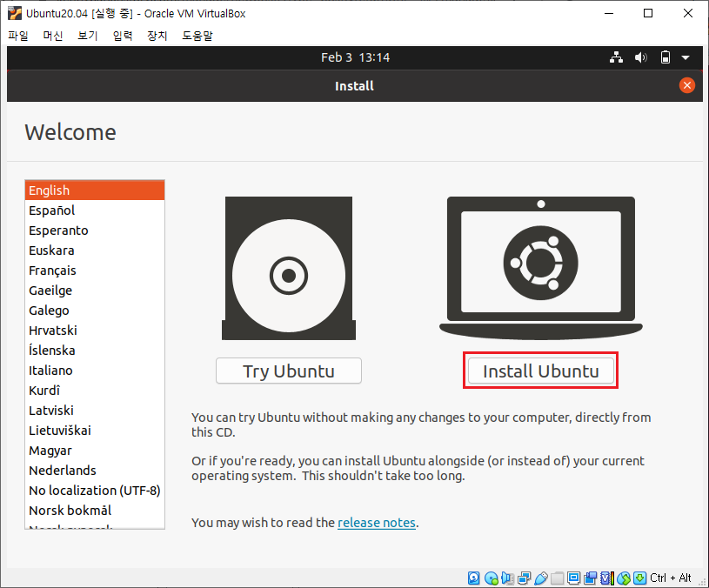Select Lietuviškai in the language list
This screenshot has height=588, width=709.
tap(95, 431)
